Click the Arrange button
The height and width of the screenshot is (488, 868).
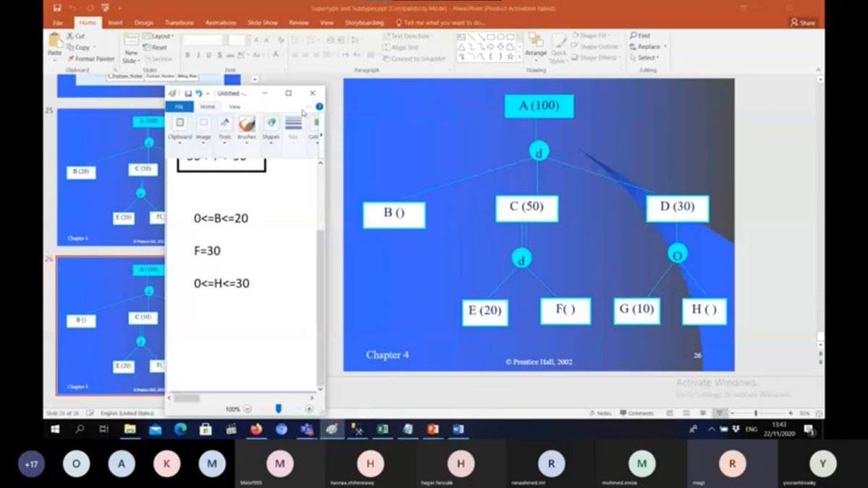click(x=536, y=46)
